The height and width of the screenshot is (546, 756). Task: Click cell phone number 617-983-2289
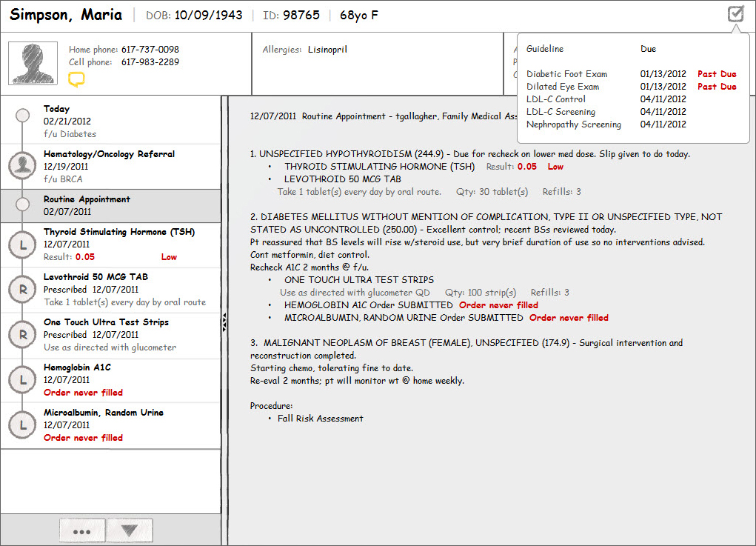(150, 61)
